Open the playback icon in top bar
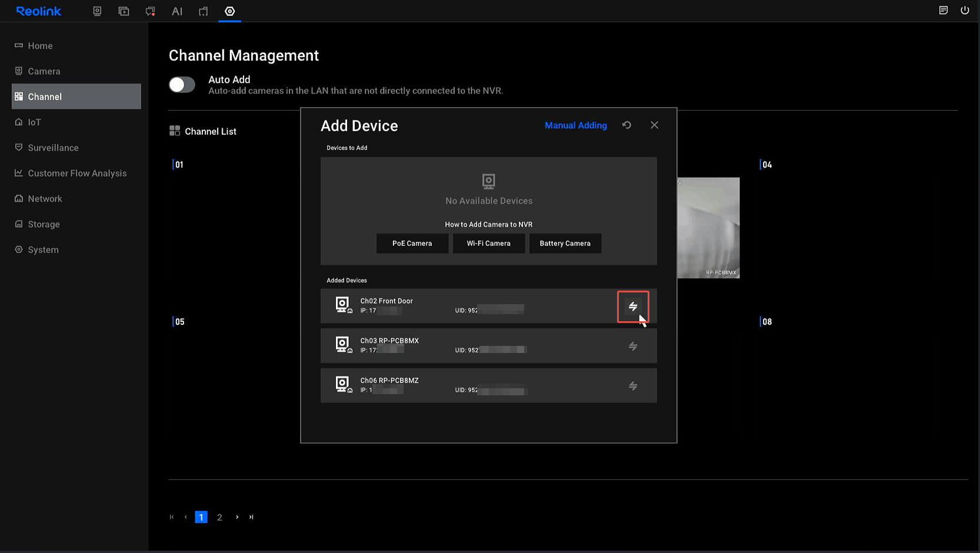The image size is (980, 553). (x=124, y=11)
